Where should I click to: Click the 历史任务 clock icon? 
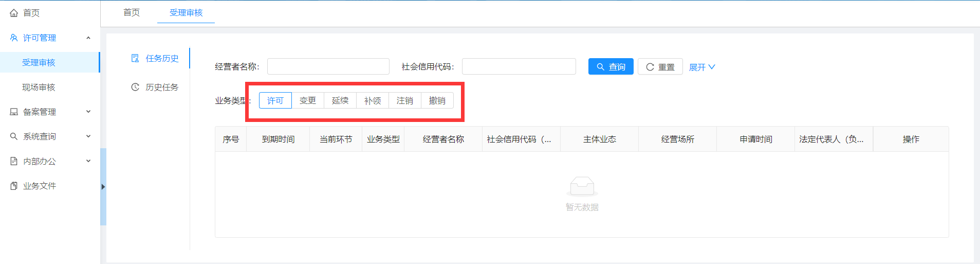[x=135, y=87]
